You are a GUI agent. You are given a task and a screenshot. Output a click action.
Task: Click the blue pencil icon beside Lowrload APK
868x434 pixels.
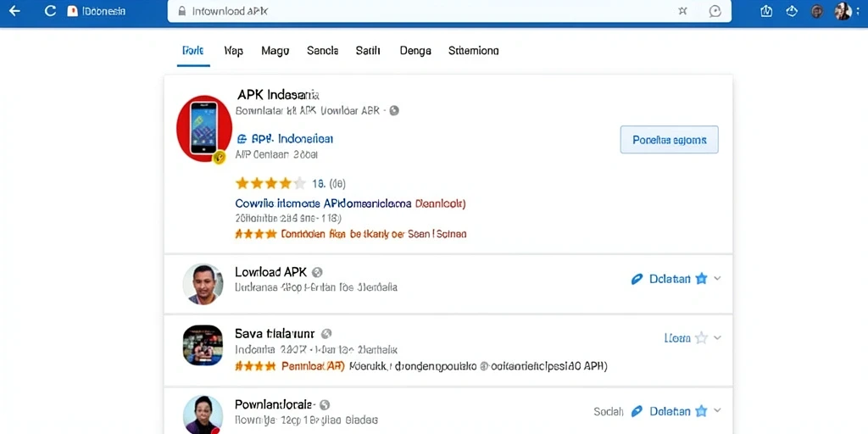click(637, 279)
